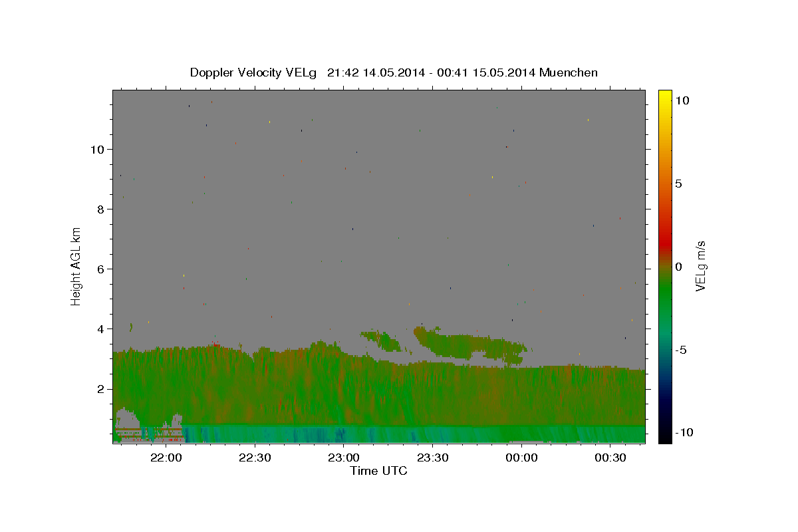This screenshot has width=798, height=532.
Task: Select the '23:30' time axis label
Action: pos(433,458)
